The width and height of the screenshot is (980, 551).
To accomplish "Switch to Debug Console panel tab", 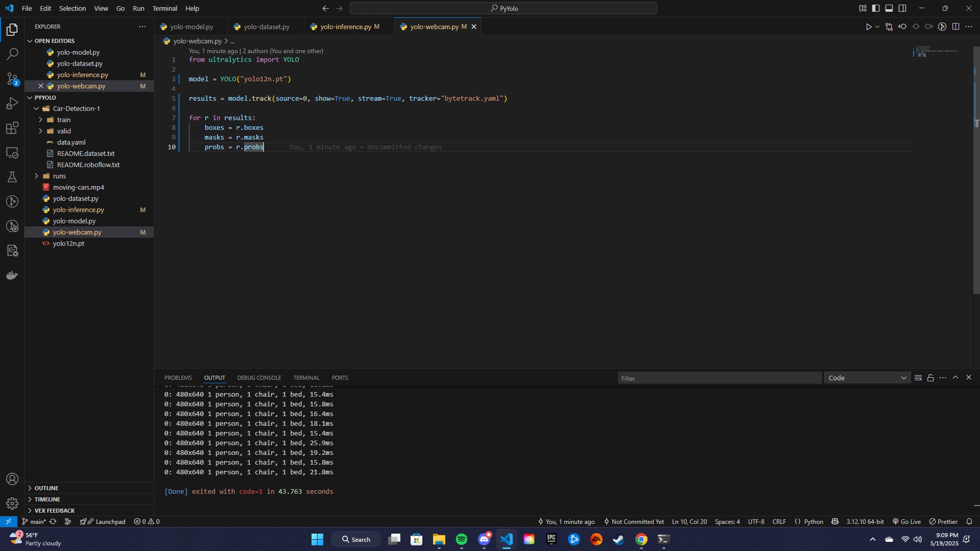I will [259, 378].
